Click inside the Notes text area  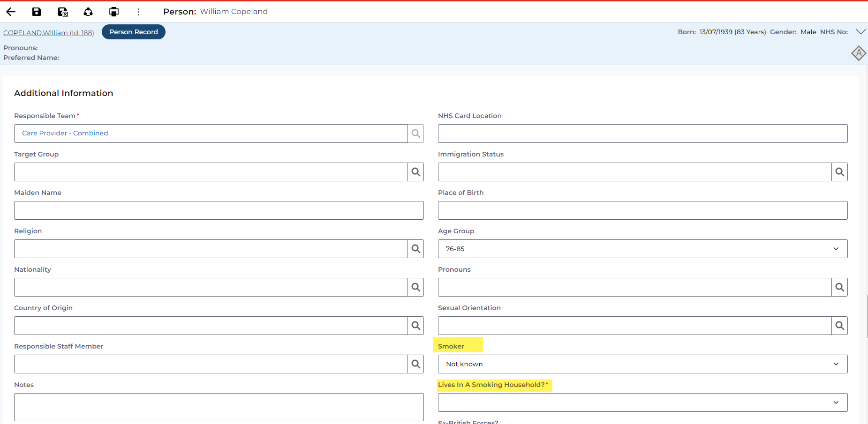point(219,407)
